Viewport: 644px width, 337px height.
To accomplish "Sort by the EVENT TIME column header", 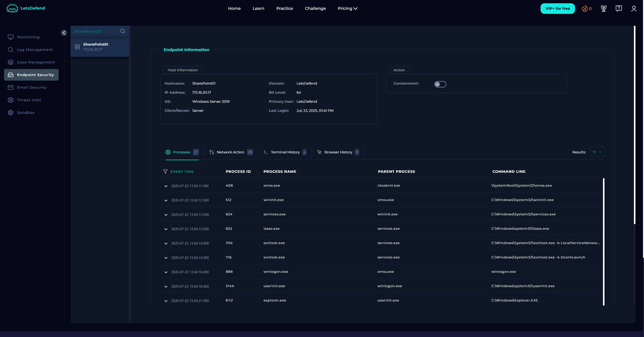I will (x=182, y=172).
